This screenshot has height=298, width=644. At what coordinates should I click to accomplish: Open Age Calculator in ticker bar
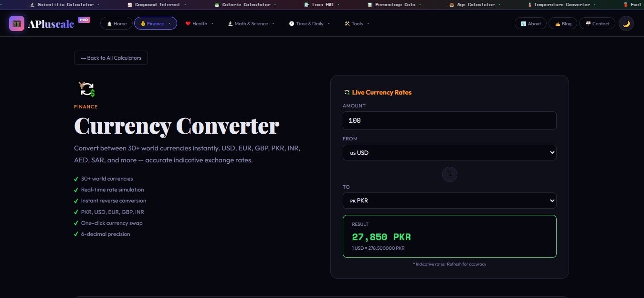point(471,5)
